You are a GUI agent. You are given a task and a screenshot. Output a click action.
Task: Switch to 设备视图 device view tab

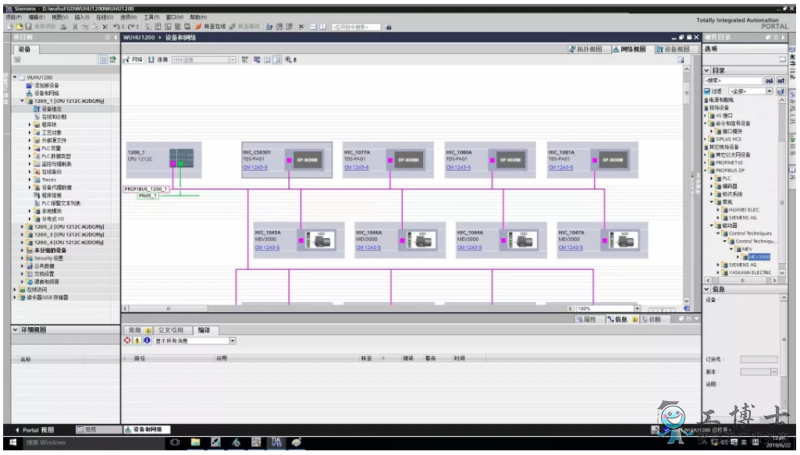tap(673, 49)
